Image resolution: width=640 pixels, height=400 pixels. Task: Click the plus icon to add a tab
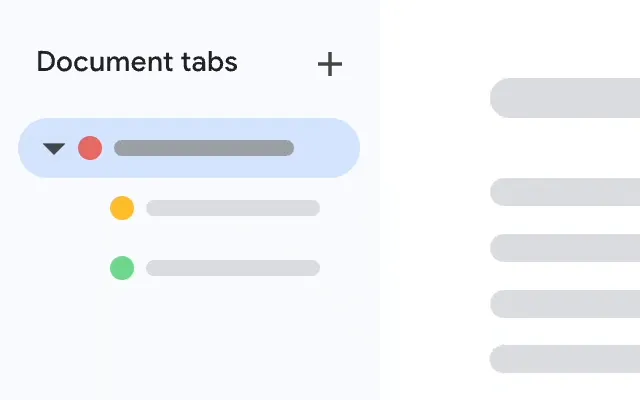pos(329,65)
